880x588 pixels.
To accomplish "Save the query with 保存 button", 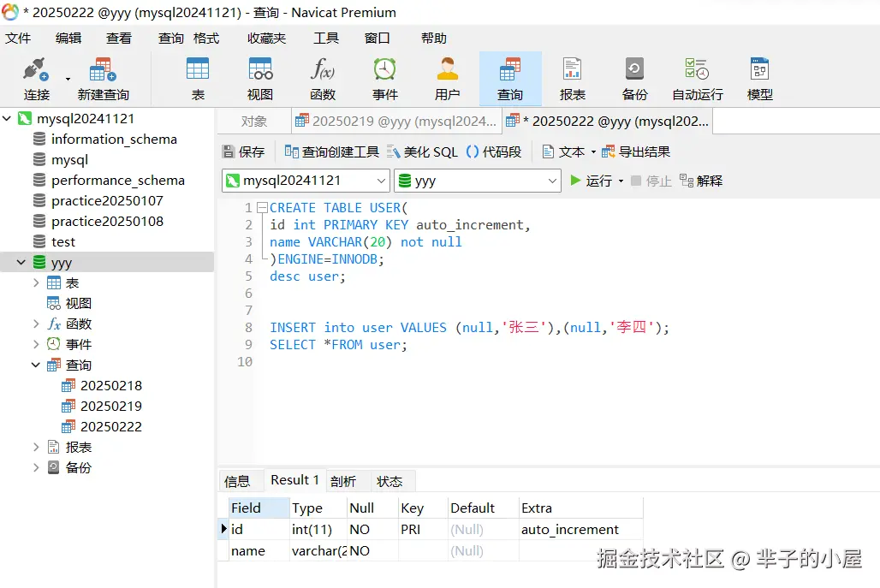I will pos(244,151).
